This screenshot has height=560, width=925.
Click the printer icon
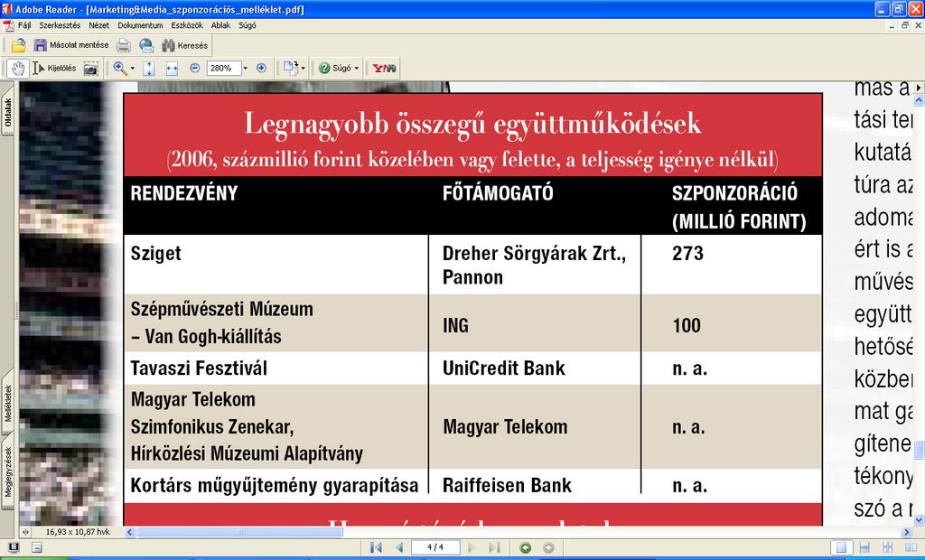point(123,45)
